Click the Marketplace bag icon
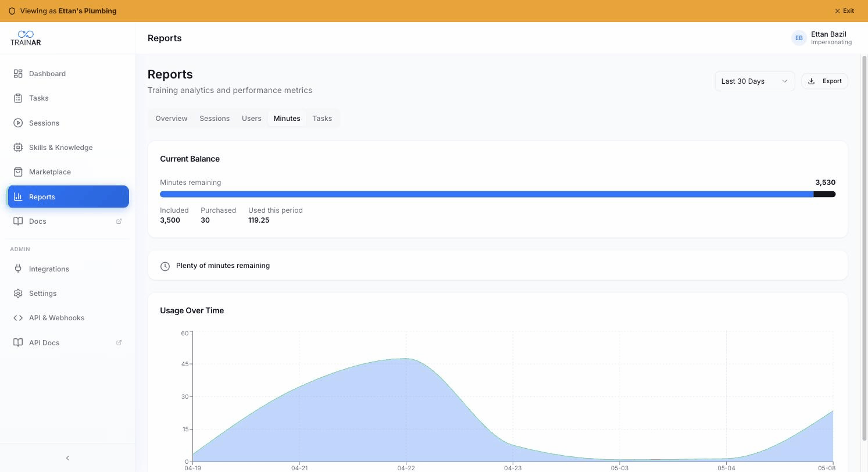 [x=18, y=172]
